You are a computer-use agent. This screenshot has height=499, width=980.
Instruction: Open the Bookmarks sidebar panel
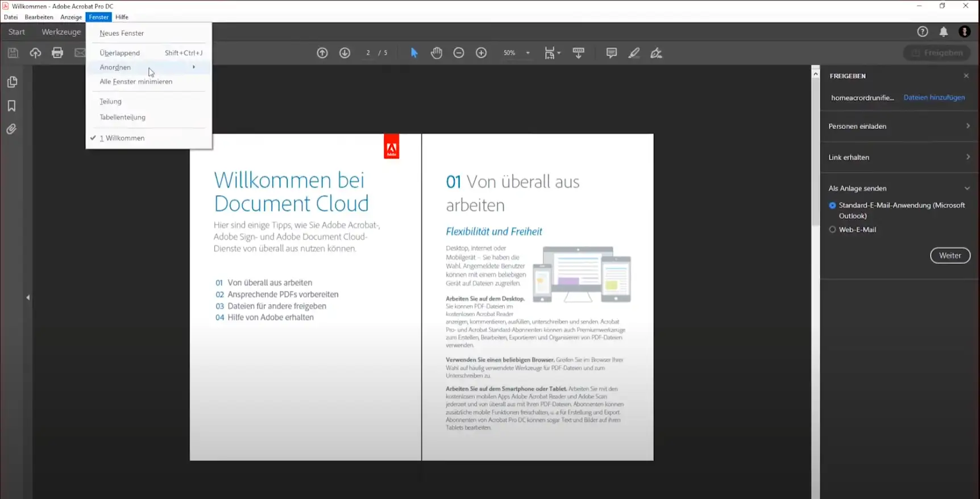(11, 106)
